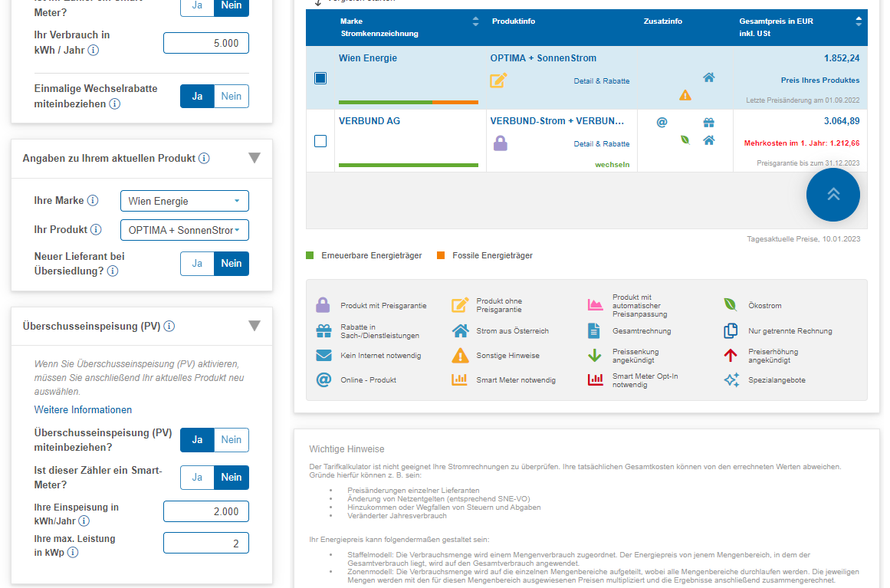Click legend icon for Produkt ohne Preisgarantie
Screen dimensions: 890x588
point(460,305)
